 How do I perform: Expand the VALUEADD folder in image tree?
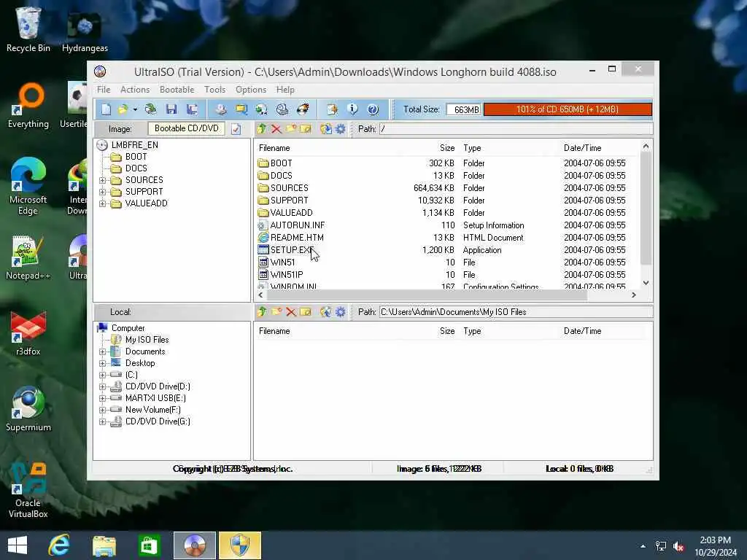(x=102, y=204)
